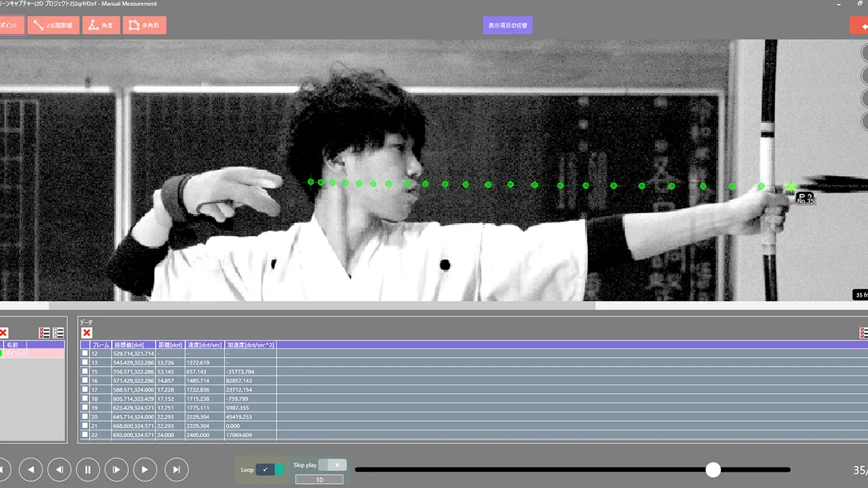Select the 2点間距離 distance tool
The width and height of the screenshot is (868, 488).
54,26
